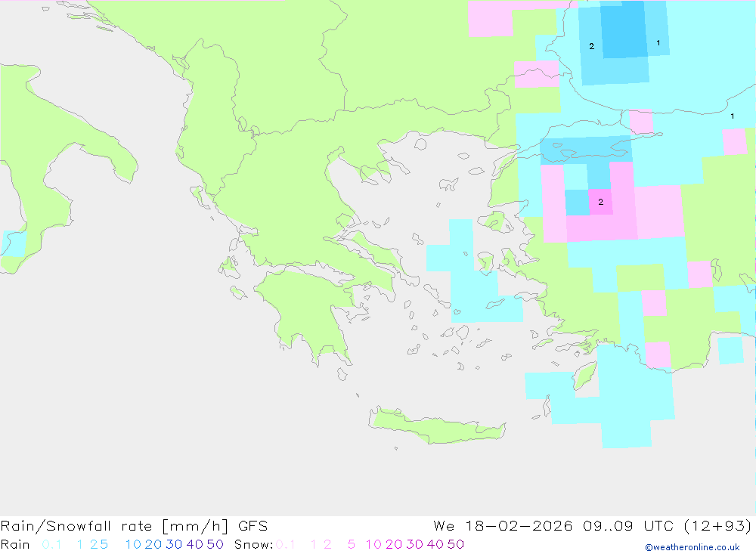Click the "2" label on the northern blue rain cell
This screenshot has height=554, width=756.
[x=592, y=46]
